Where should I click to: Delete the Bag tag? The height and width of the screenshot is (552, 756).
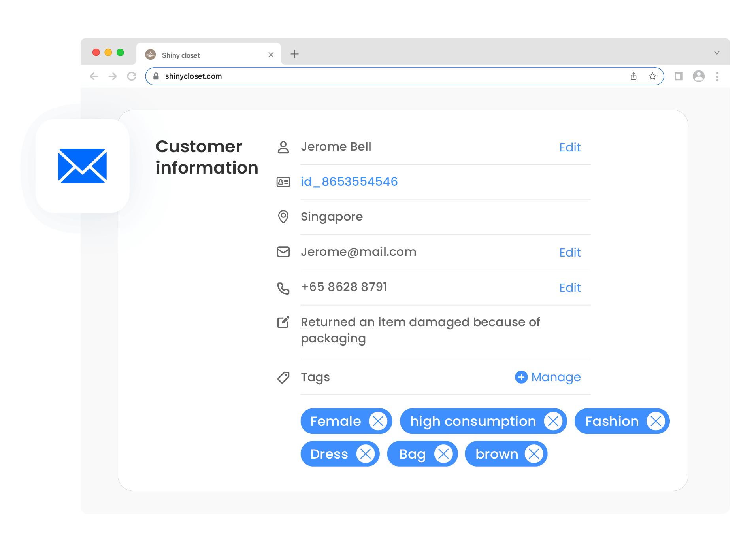tap(443, 454)
